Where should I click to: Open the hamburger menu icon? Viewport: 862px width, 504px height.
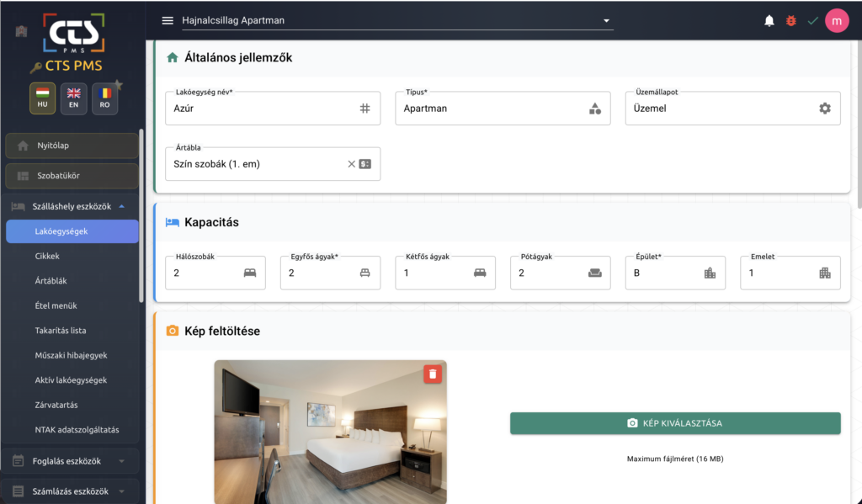point(168,21)
